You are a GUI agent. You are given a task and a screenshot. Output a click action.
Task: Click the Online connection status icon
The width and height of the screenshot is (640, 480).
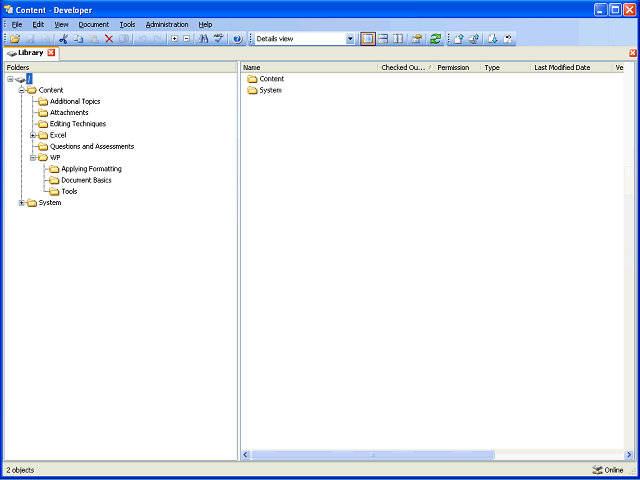[x=597, y=470]
